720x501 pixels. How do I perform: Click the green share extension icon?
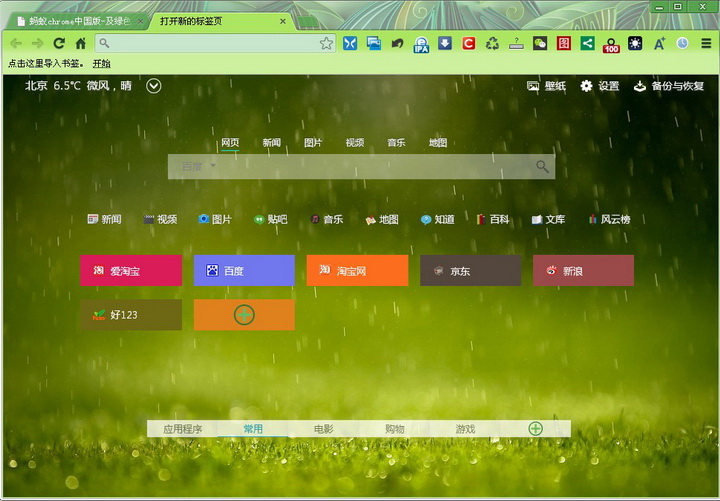pos(587,44)
